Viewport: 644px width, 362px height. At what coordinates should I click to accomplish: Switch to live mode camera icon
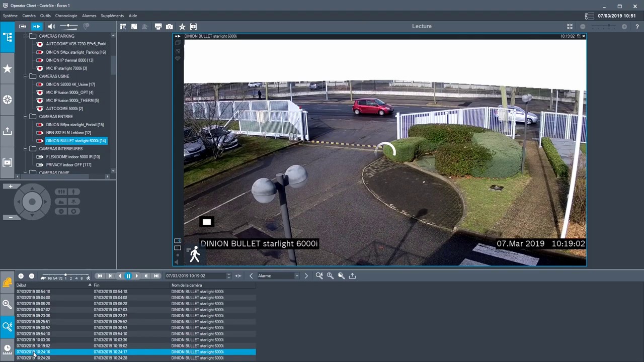point(22,26)
